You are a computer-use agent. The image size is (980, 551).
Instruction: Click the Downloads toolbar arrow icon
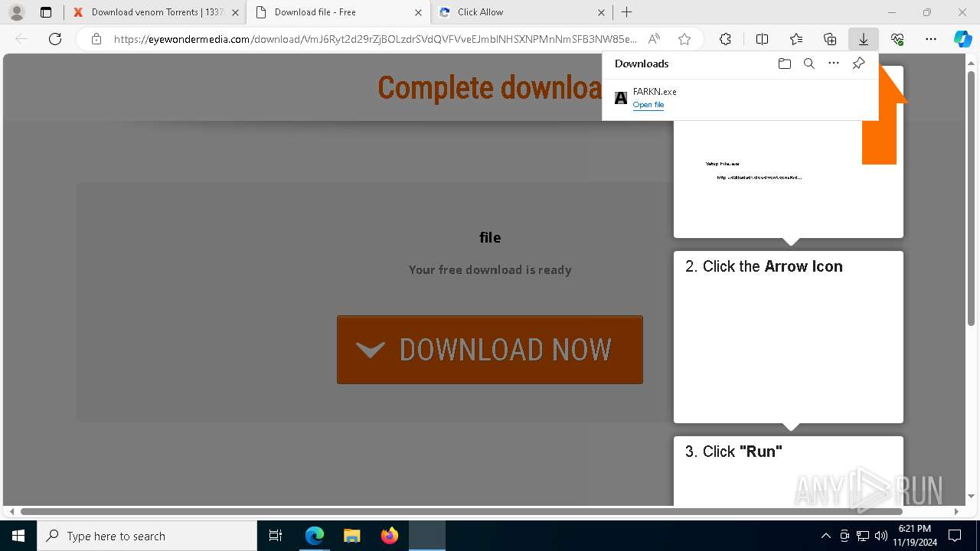[864, 39]
